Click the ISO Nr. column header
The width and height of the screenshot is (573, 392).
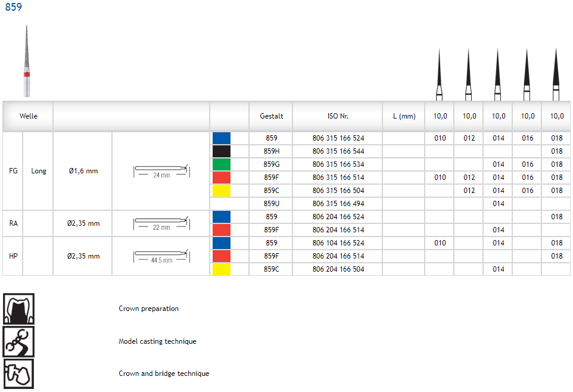pos(338,116)
